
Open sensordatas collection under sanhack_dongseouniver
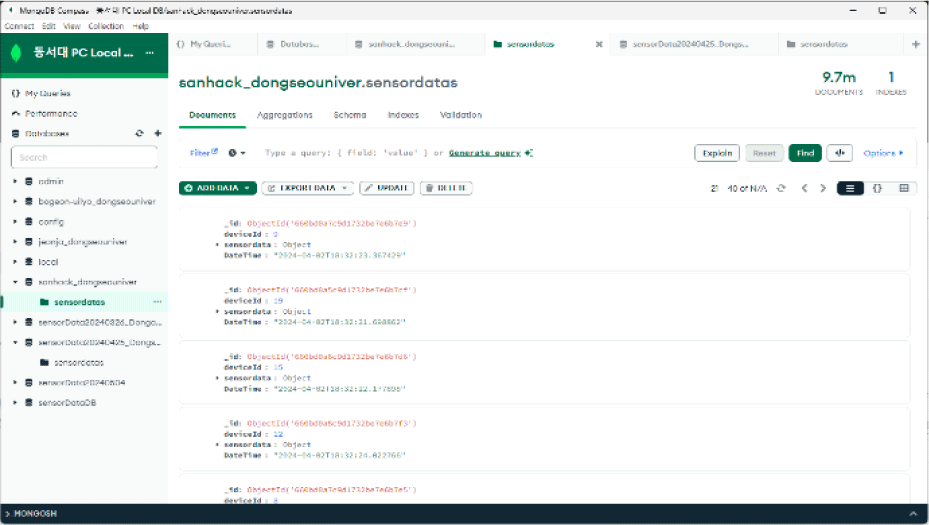[79, 302]
